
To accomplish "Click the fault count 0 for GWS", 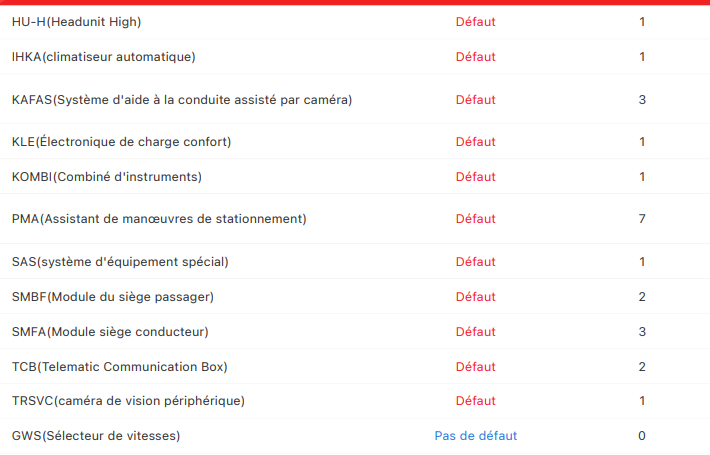I will tap(642, 436).
